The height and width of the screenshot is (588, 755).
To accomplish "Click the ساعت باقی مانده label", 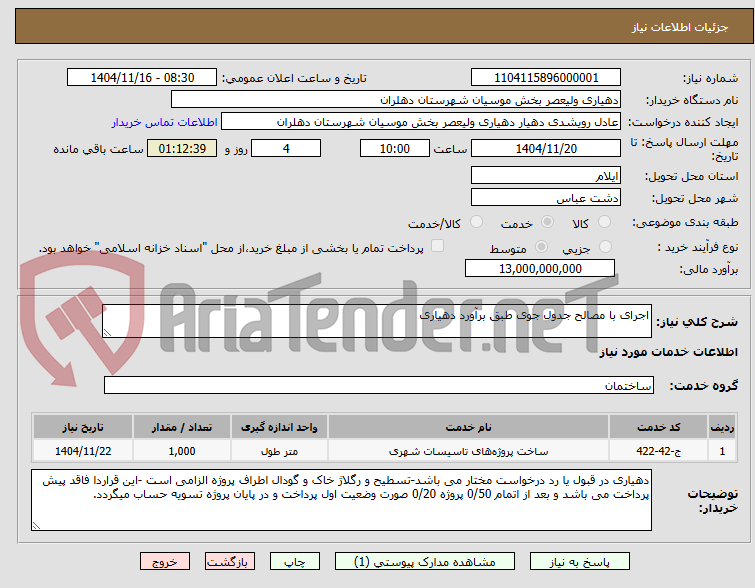I will [98, 149].
